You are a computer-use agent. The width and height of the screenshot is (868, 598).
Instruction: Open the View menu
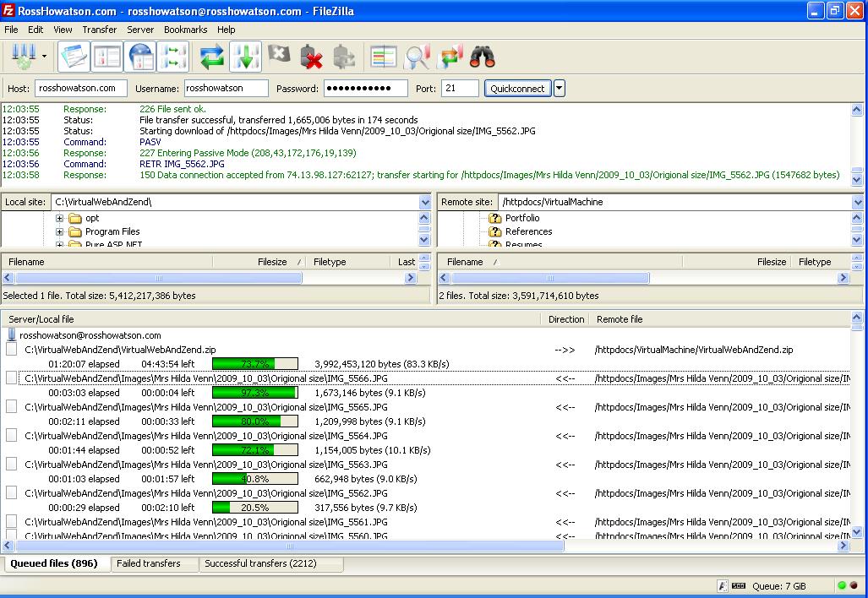click(63, 30)
